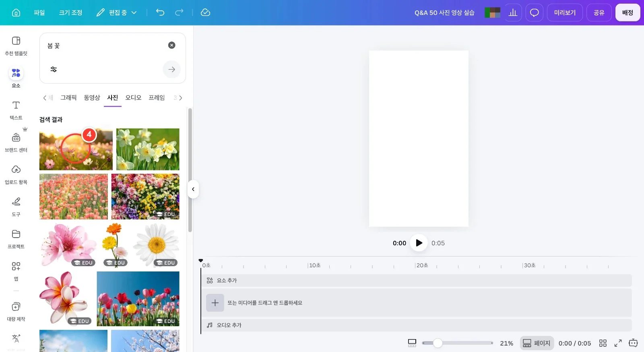Screen dimensions: 644x352
Task: Switch to the 오디오 tab
Action: pyautogui.click(x=133, y=97)
